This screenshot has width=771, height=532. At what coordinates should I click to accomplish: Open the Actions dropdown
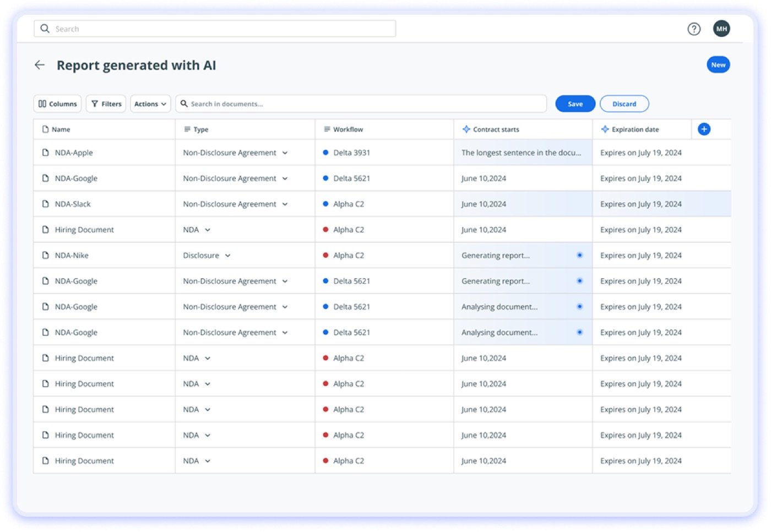coord(150,104)
